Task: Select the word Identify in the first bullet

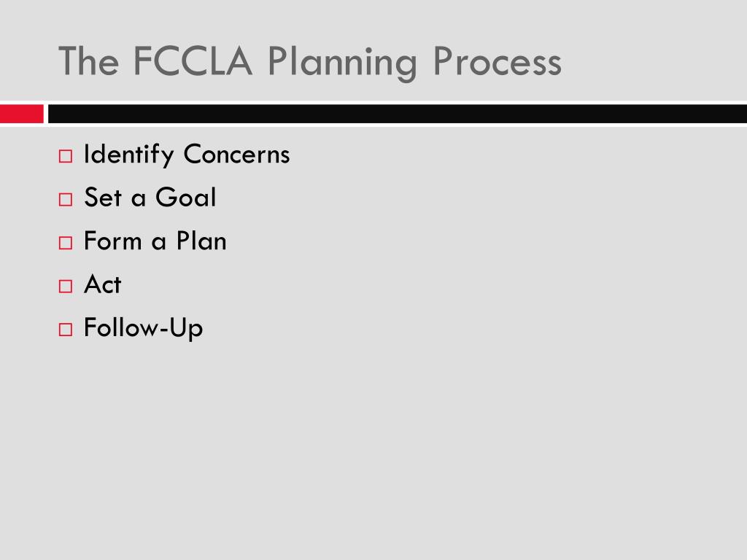Action: pyautogui.click(x=128, y=155)
